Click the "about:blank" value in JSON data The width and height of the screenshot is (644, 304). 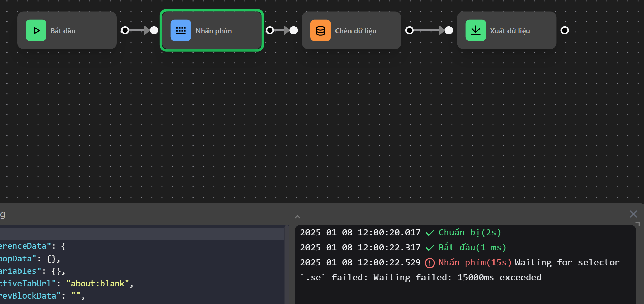pyautogui.click(x=98, y=284)
